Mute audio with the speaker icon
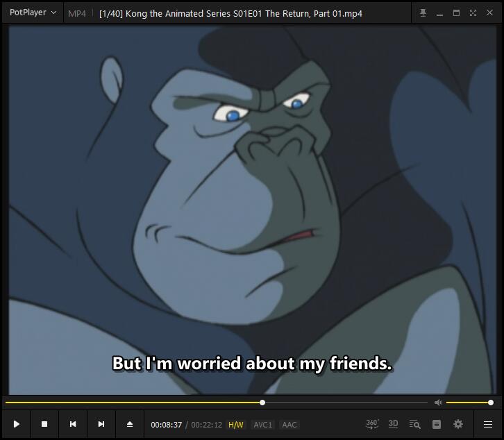Viewport: 504px width, 440px height. coord(438,403)
